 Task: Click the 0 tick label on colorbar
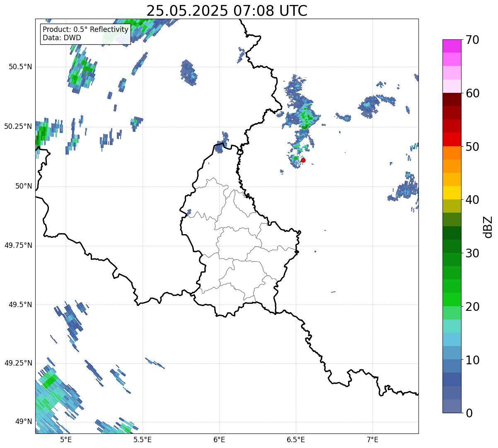tap(469, 413)
